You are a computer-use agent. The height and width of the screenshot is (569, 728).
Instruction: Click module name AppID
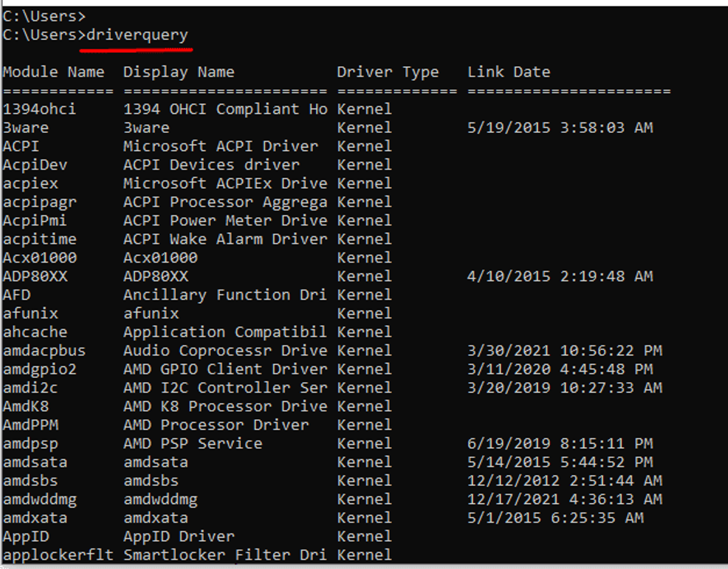25,537
